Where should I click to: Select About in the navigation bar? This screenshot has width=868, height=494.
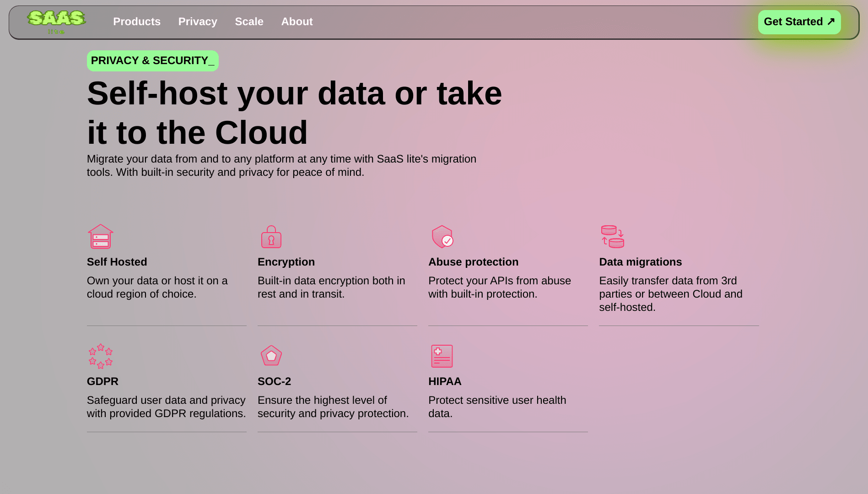pos(297,22)
